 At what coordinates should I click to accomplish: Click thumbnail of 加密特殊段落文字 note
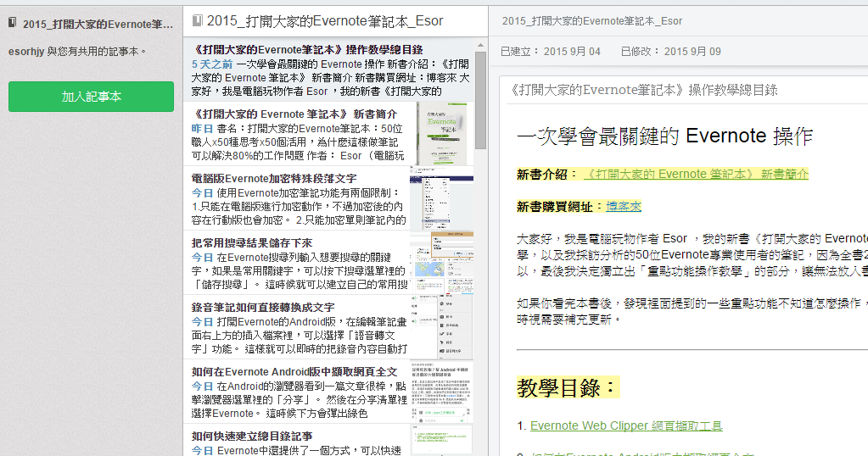[442, 199]
